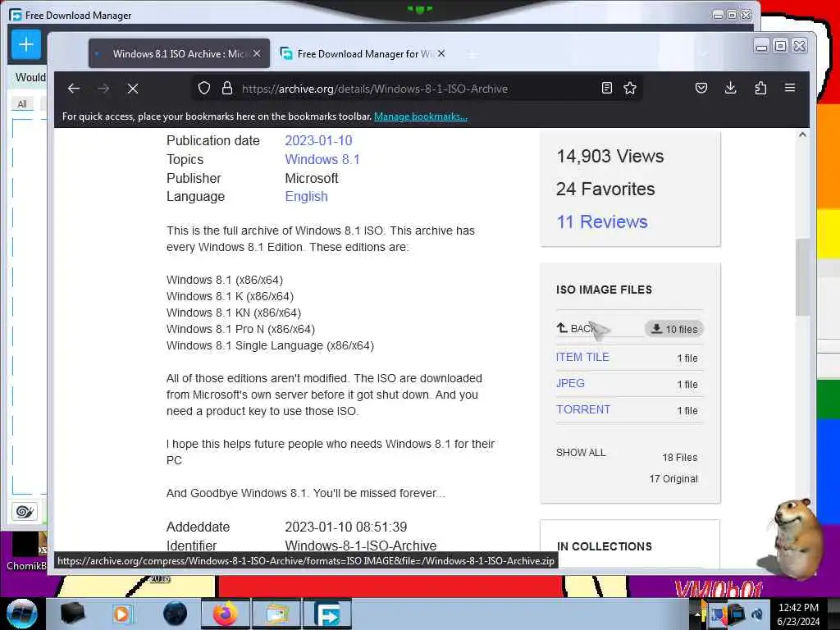
Task: Open the dark globe taskbar icon
Action: click(x=176, y=614)
